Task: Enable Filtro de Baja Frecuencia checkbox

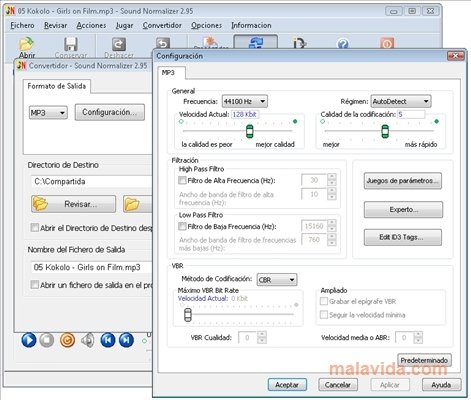Action: [x=182, y=226]
